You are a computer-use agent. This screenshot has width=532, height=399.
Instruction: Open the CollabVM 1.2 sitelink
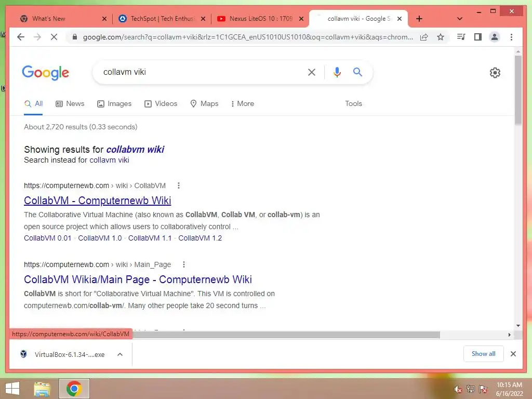click(x=200, y=238)
